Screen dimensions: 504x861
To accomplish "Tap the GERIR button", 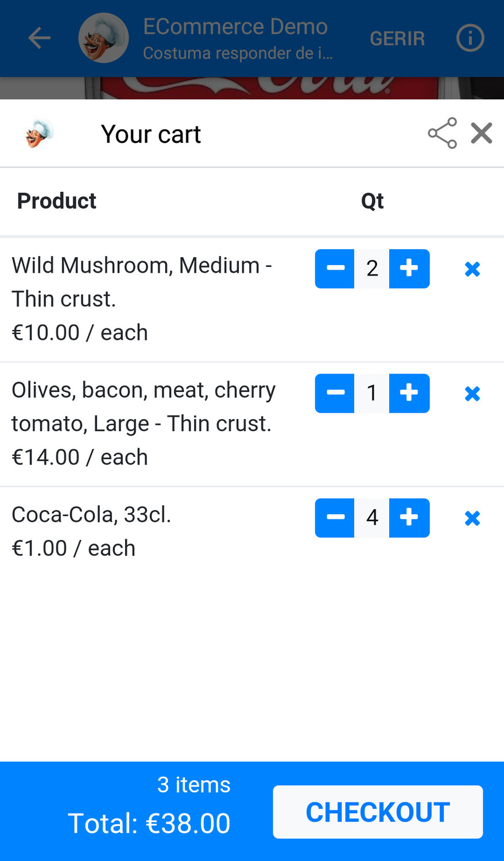I will tap(397, 38).
